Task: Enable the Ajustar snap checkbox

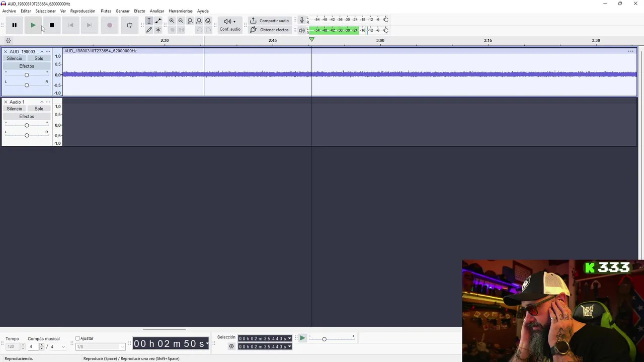Action: [77, 338]
